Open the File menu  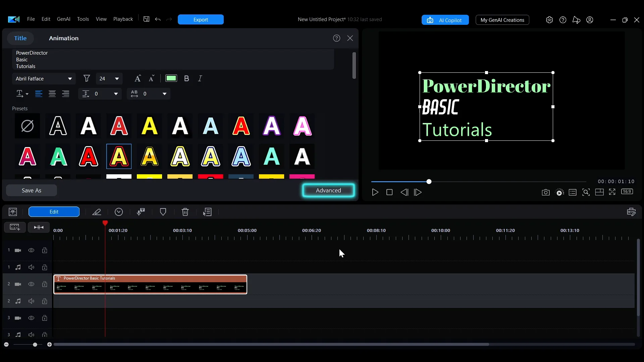[31, 19]
